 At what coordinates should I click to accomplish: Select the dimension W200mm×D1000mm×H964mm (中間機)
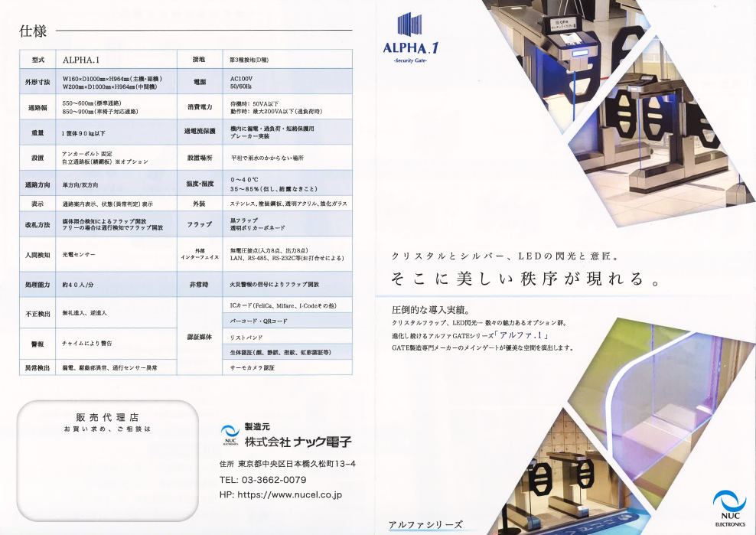pos(109,87)
